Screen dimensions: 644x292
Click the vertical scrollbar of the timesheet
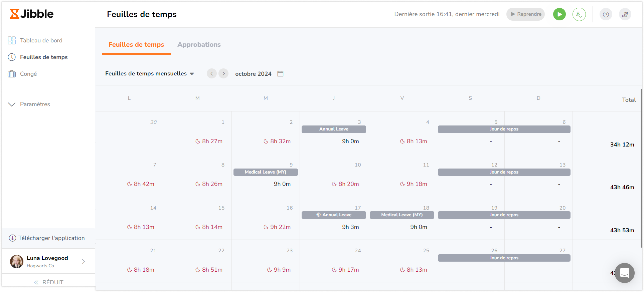tap(641, 168)
